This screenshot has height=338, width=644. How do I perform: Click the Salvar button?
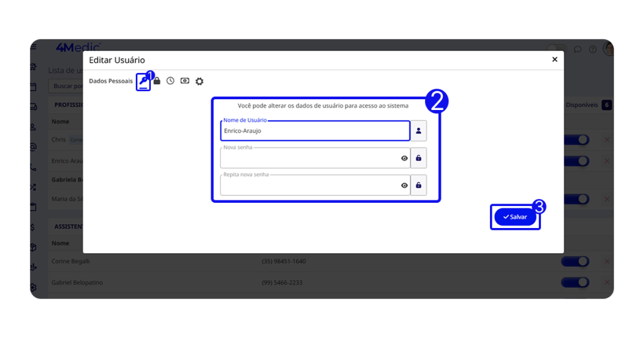(x=515, y=217)
